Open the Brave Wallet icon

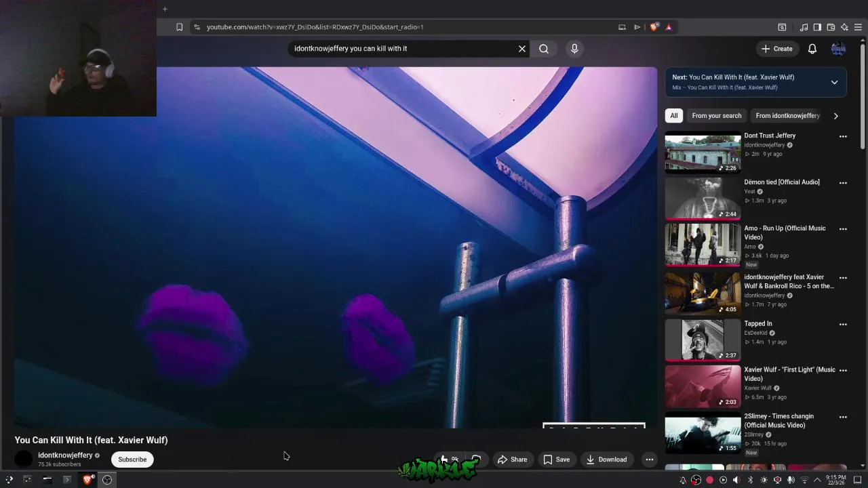click(831, 27)
